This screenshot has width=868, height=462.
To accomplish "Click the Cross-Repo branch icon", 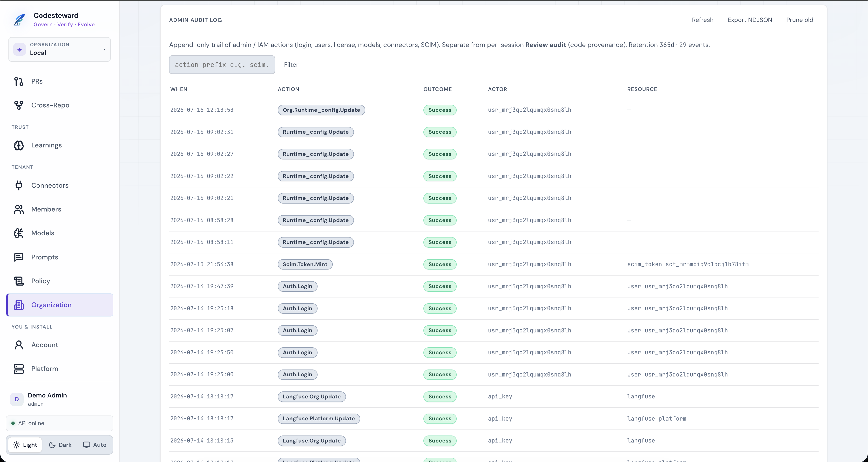I will point(19,106).
